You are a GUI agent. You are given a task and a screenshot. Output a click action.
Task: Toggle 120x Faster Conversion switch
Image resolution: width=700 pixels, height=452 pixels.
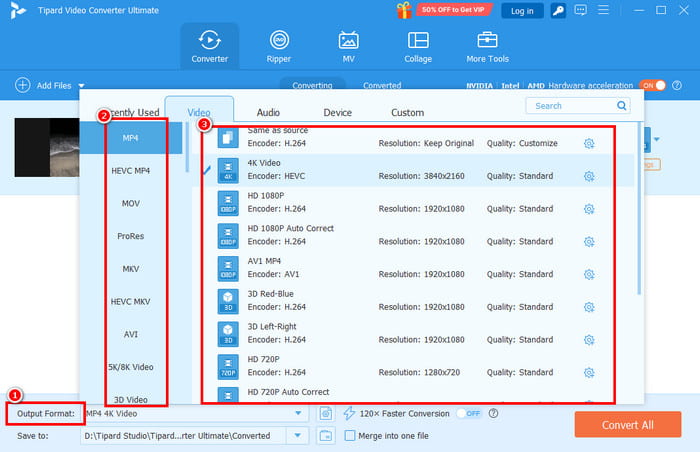pyautogui.click(x=469, y=414)
